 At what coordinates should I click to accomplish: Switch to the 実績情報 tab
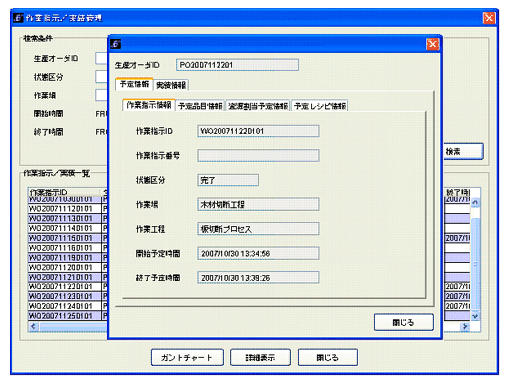171,85
